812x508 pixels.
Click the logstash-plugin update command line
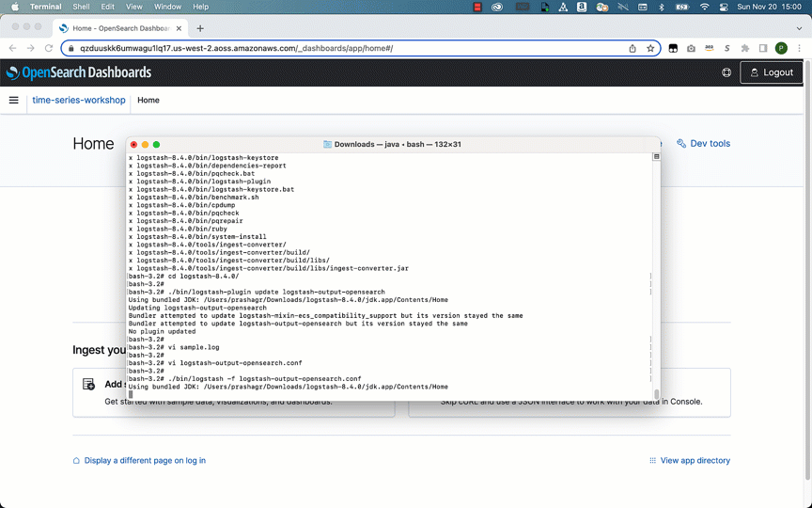click(257, 292)
